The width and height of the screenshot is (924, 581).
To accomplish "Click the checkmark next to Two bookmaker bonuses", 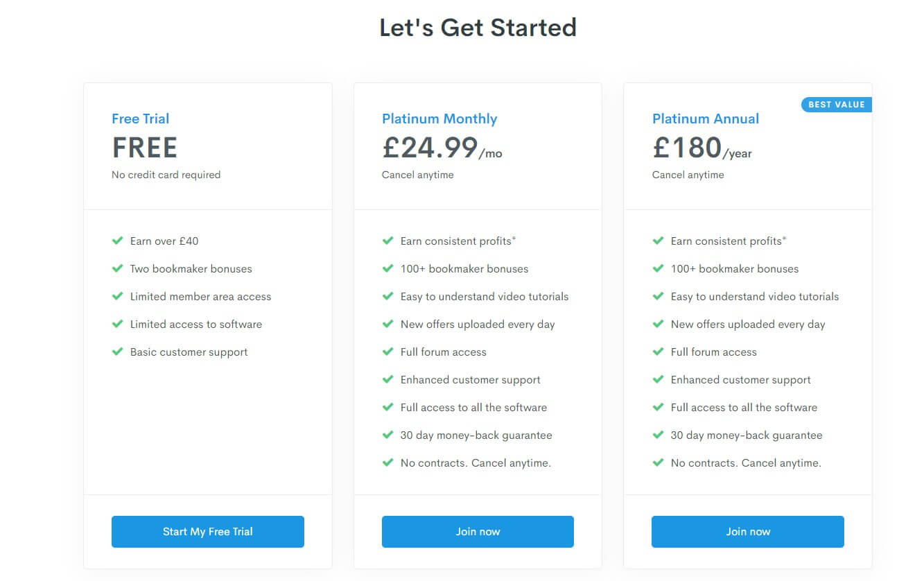I will point(117,268).
